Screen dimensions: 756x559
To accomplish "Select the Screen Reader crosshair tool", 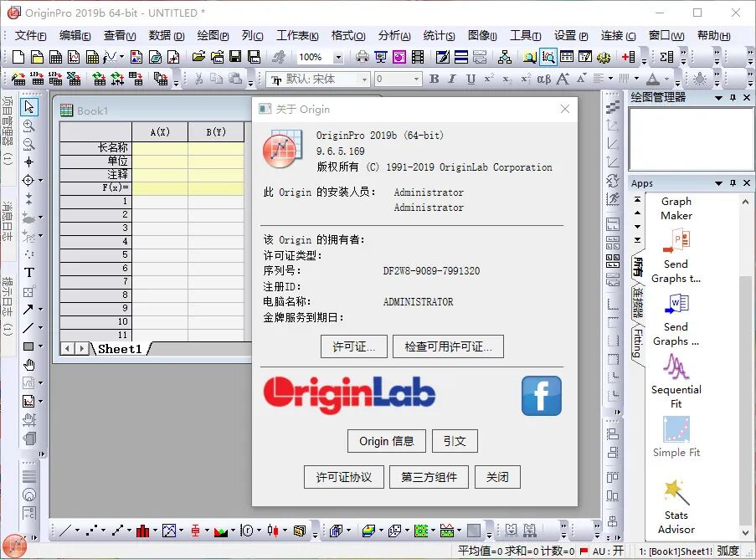I will pos(29,162).
